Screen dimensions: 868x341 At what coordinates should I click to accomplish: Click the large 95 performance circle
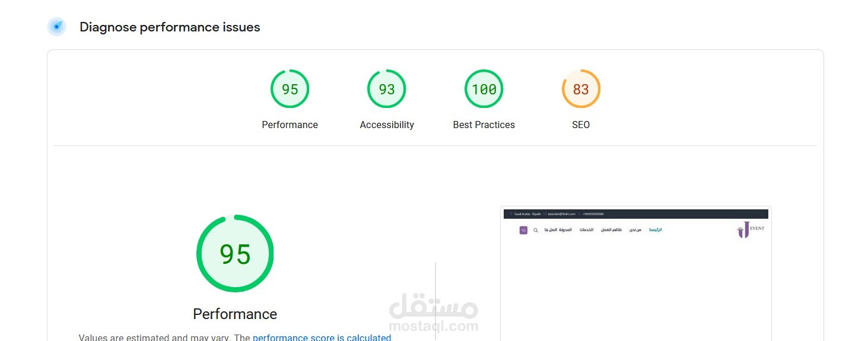click(235, 254)
